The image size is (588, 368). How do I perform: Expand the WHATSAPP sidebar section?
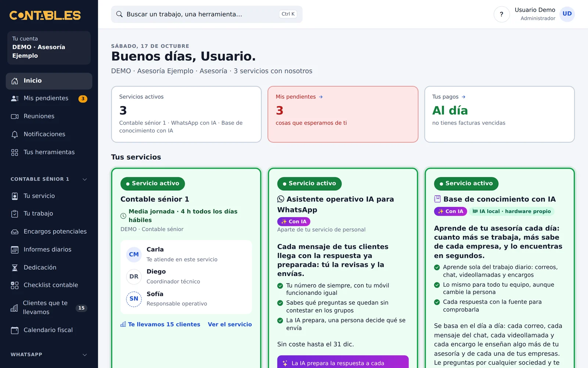pyautogui.click(x=49, y=355)
